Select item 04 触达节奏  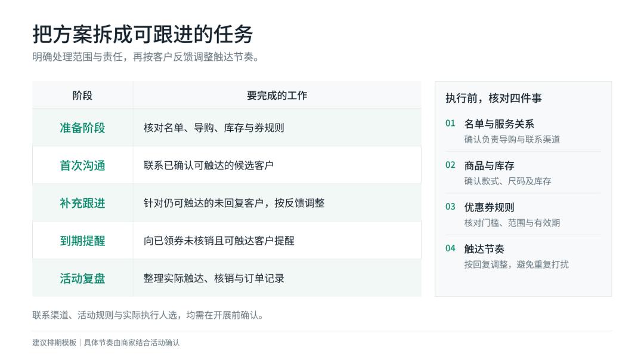[x=523, y=257]
